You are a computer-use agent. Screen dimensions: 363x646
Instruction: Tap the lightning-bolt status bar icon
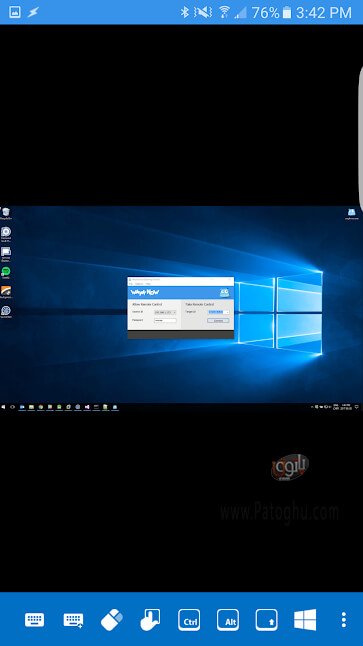pyautogui.click(x=33, y=12)
